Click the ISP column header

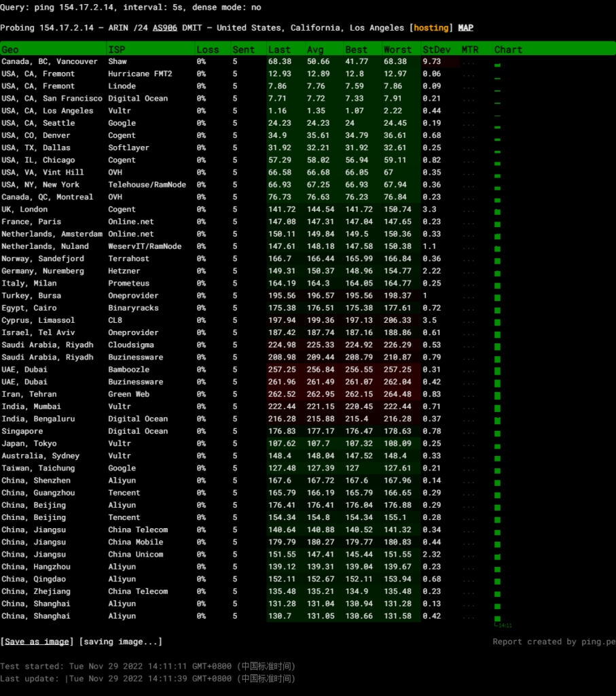pos(116,50)
